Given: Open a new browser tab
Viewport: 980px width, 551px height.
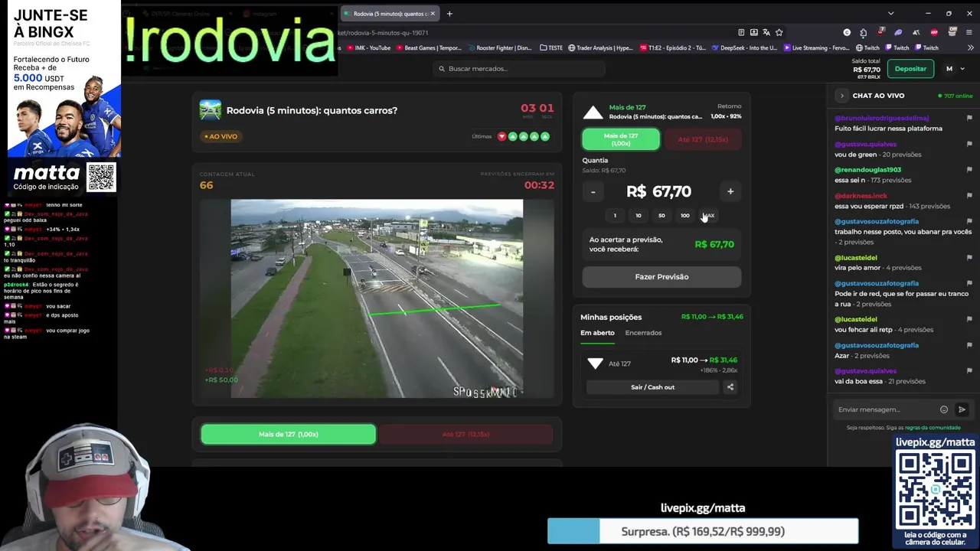Looking at the screenshot, I should pyautogui.click(x=449, y=13).
